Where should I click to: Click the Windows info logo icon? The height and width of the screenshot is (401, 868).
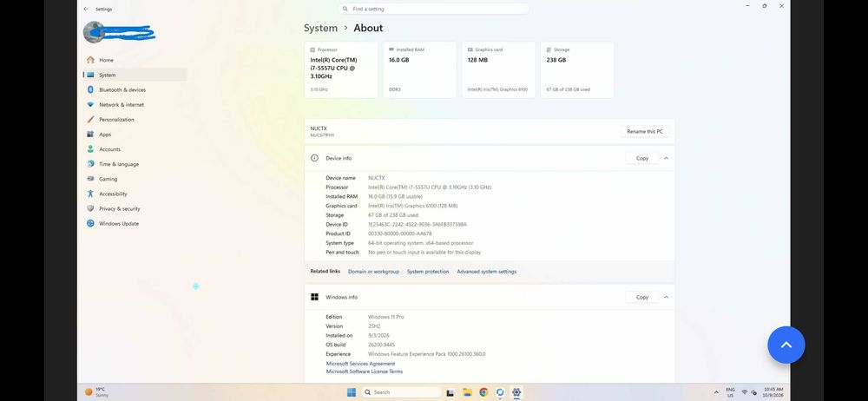[314, 297]
